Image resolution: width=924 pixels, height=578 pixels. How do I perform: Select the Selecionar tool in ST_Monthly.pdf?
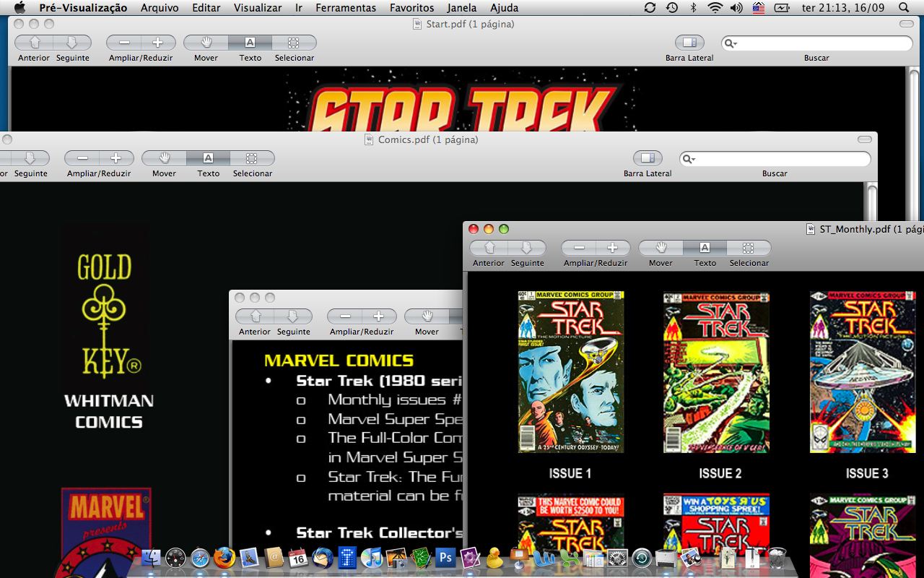[749, 248]
